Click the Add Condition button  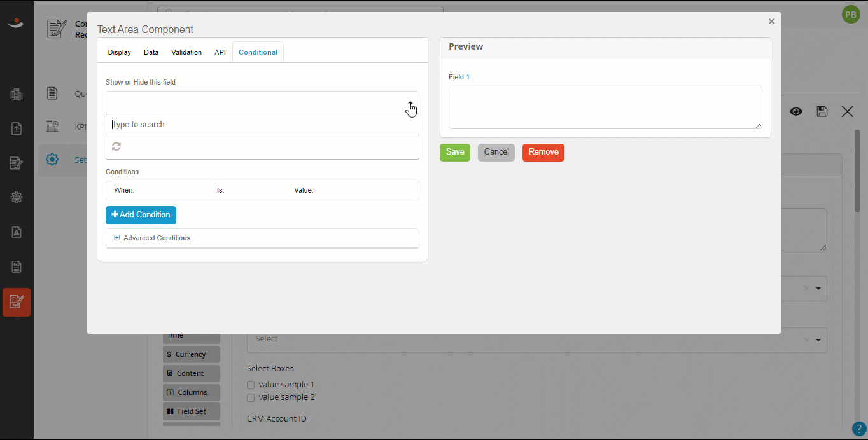[x=141, y=215]
